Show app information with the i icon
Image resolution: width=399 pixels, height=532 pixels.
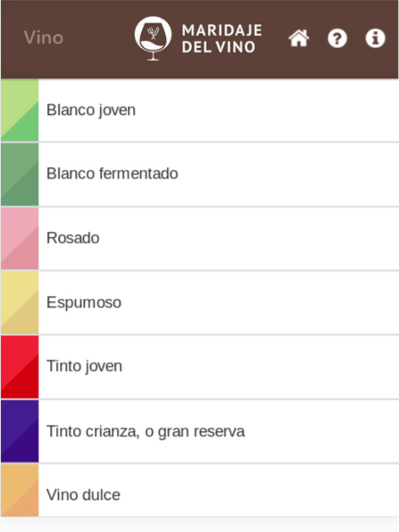pyautogui.click(x=375, y=38)
